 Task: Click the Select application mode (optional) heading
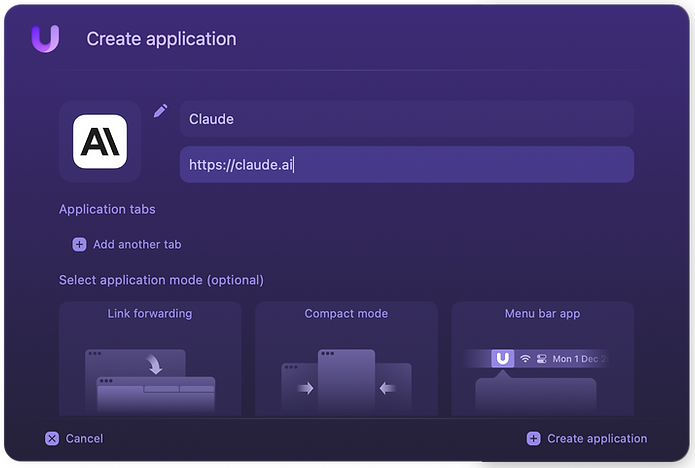(x=161, y=280)
